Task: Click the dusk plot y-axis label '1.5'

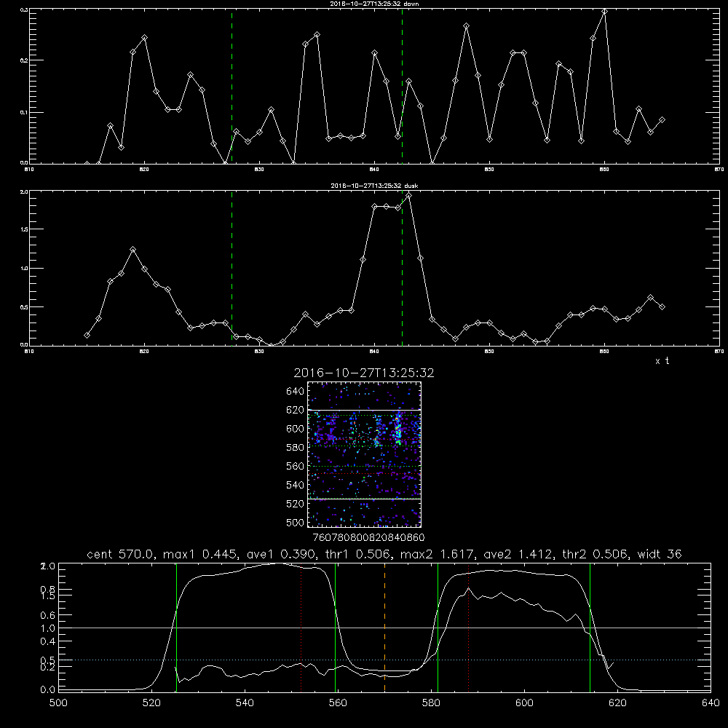Action: [x=24, y=229]
